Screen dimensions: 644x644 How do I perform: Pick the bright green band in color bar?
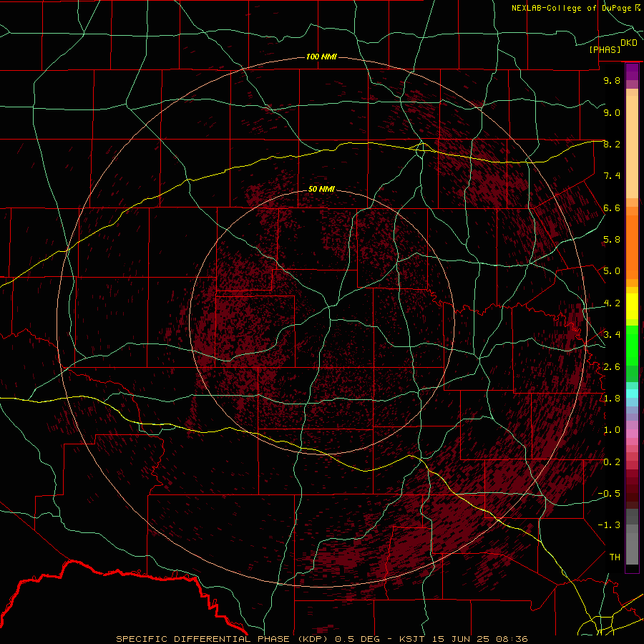coord(632,346)
